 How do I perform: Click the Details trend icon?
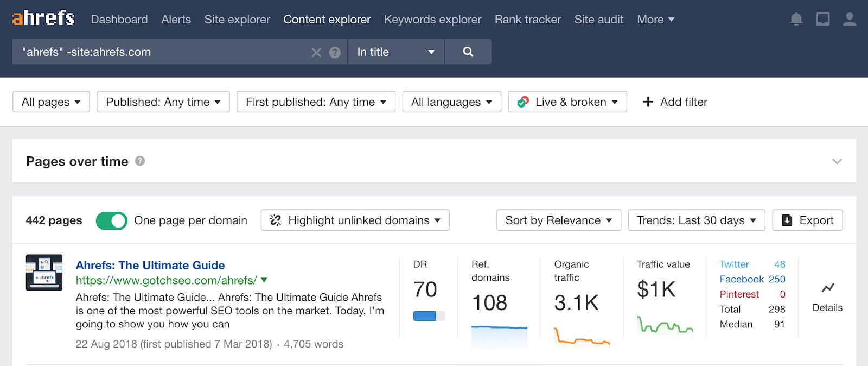[827, 288]
